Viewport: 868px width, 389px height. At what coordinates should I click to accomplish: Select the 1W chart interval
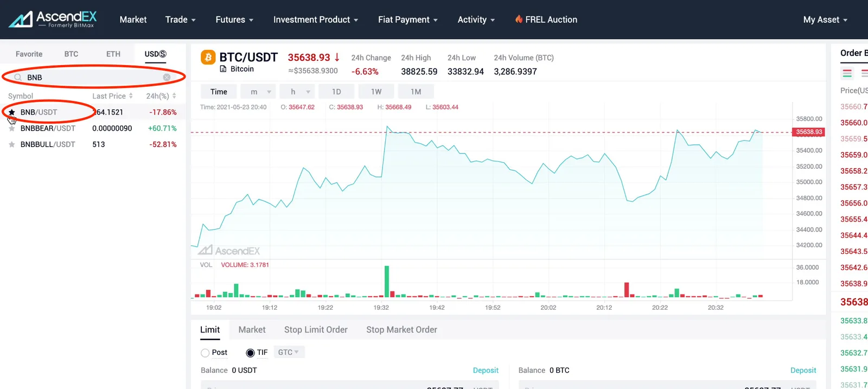[376, 92]
